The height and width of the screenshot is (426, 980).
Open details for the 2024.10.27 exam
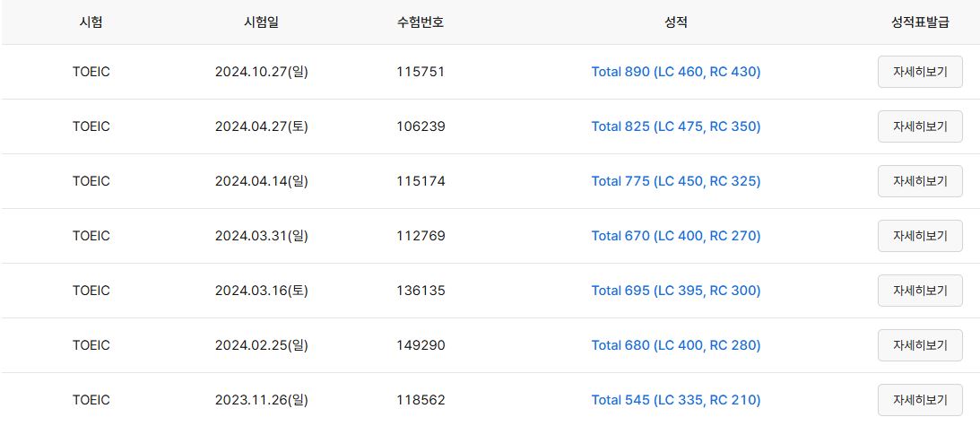click(920, 72)
